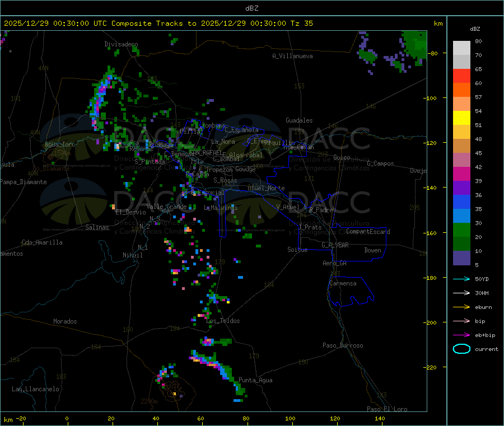
Task: Click the Morados map label
Action: 66,321
